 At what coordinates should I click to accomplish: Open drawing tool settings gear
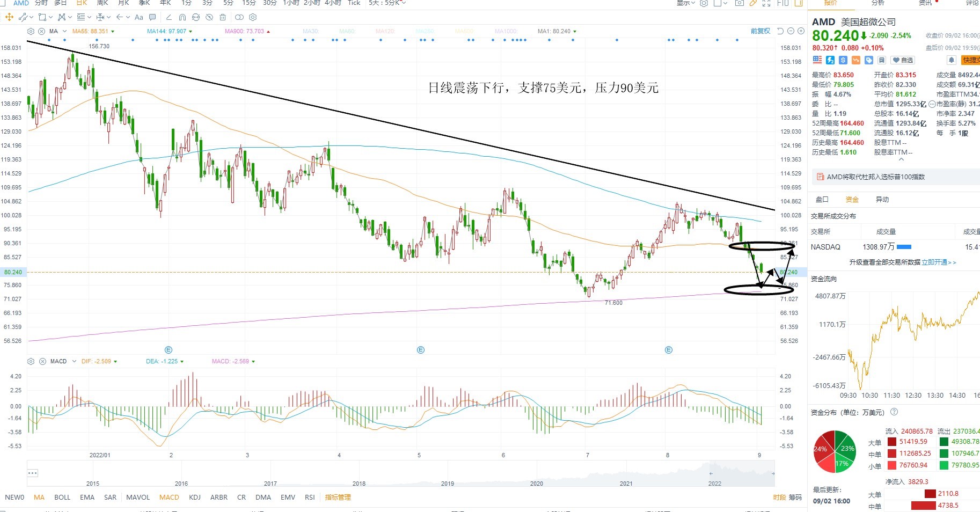253,17
